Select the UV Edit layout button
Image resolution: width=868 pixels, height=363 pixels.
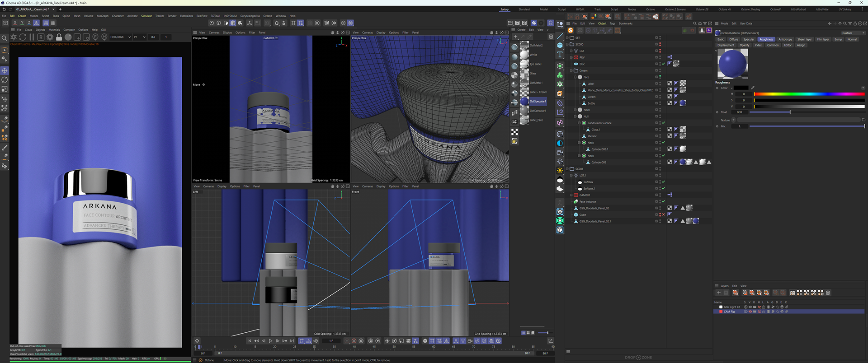point(580,9)
